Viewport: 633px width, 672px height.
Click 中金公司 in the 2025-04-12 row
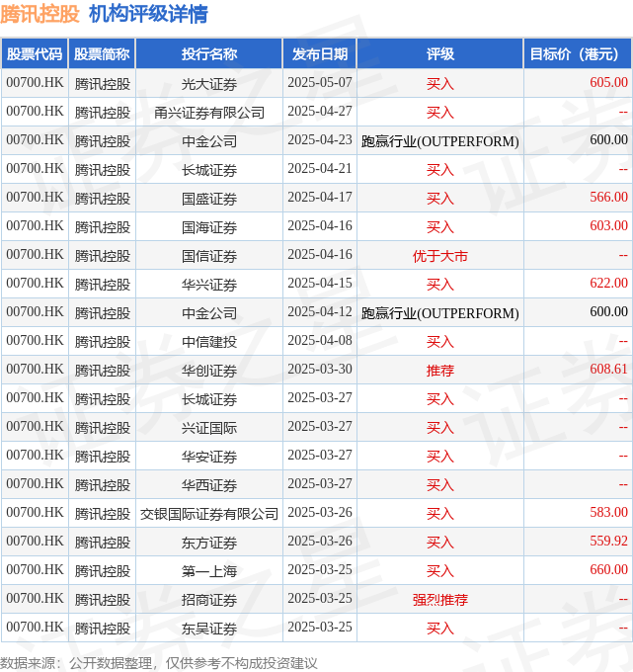click(x=209, y=313)
